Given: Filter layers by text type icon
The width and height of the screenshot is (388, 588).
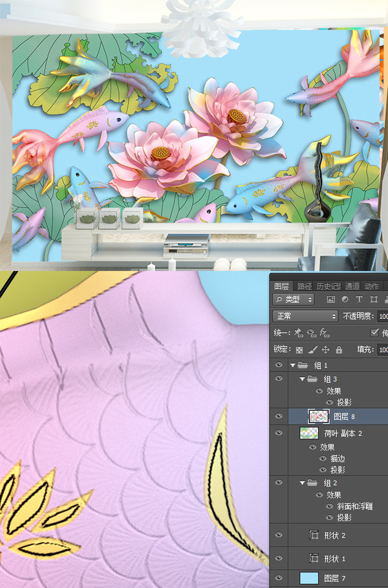Looking at the screenshot, I should tap(359, 299).
